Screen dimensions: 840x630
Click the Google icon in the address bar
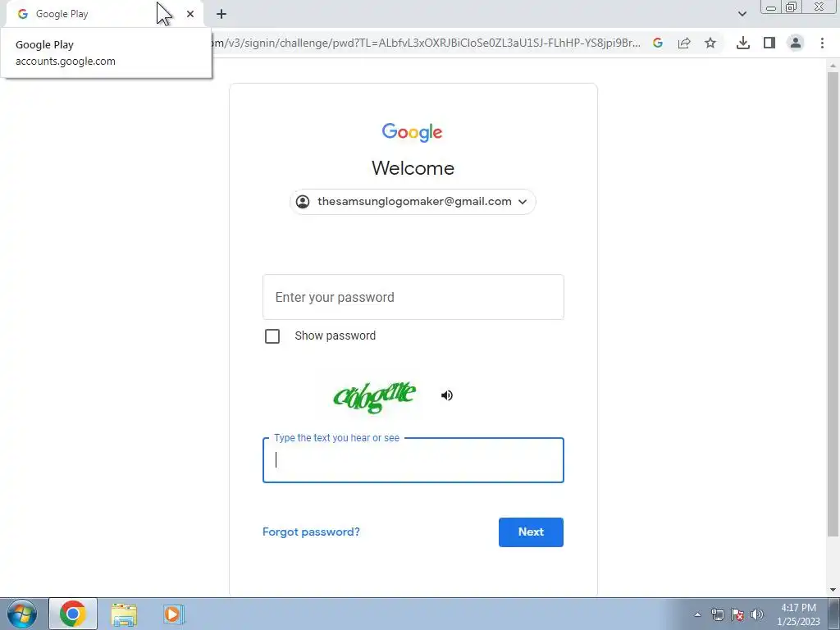658,43
